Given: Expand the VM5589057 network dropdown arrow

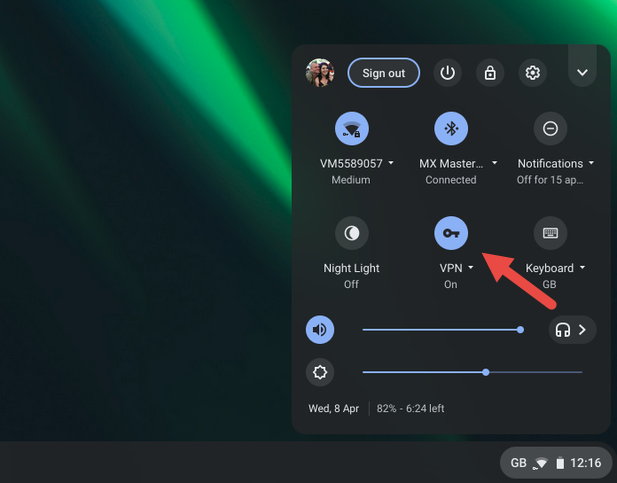Looking at the screenshot, I should (391, 163).
